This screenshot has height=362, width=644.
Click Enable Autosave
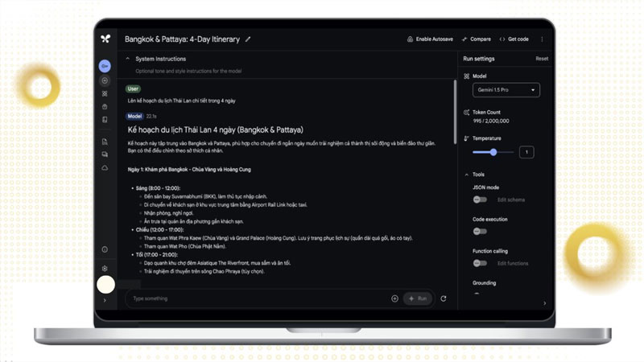click(x=430, y=39)
